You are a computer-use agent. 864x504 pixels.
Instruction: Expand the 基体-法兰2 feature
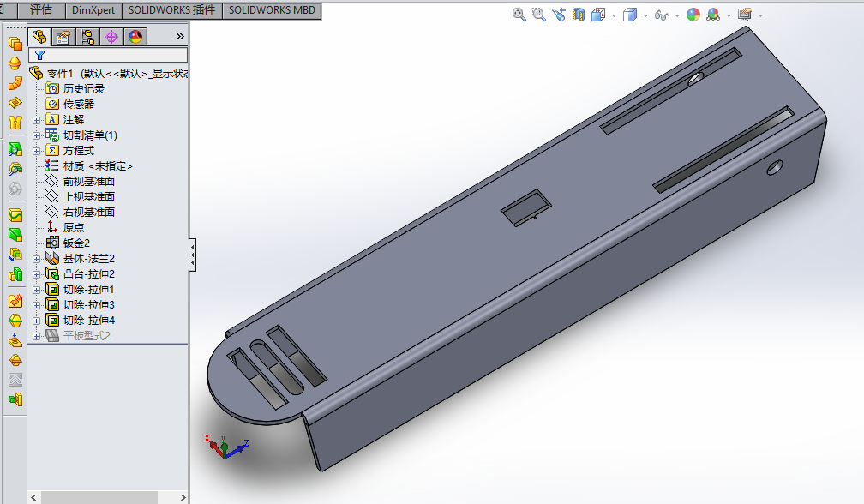(x=36, y=259)
